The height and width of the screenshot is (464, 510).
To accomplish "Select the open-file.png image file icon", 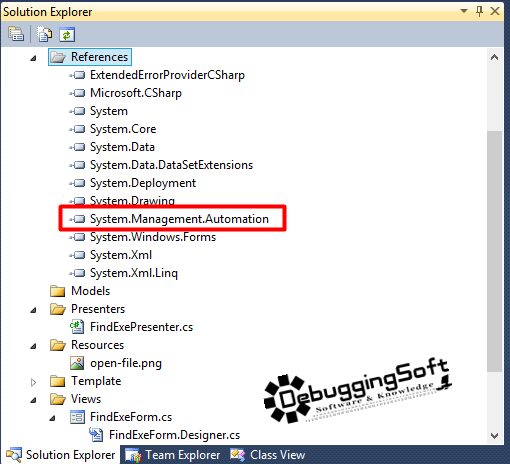I will (77, 363).
